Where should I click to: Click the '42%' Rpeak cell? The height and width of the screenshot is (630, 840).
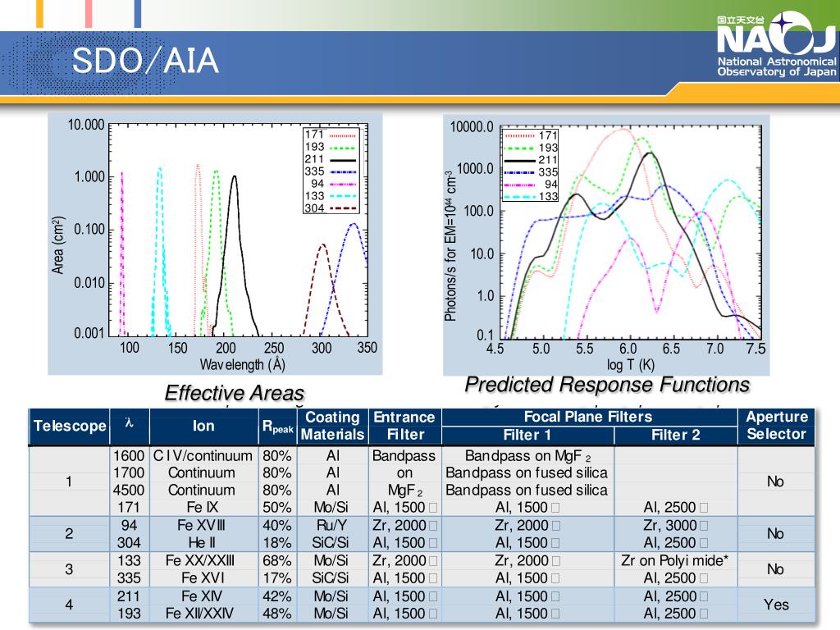277,596
